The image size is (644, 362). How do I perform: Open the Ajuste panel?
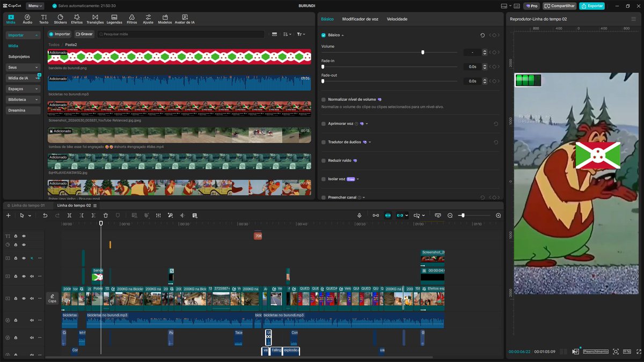[x=148, y=19]
